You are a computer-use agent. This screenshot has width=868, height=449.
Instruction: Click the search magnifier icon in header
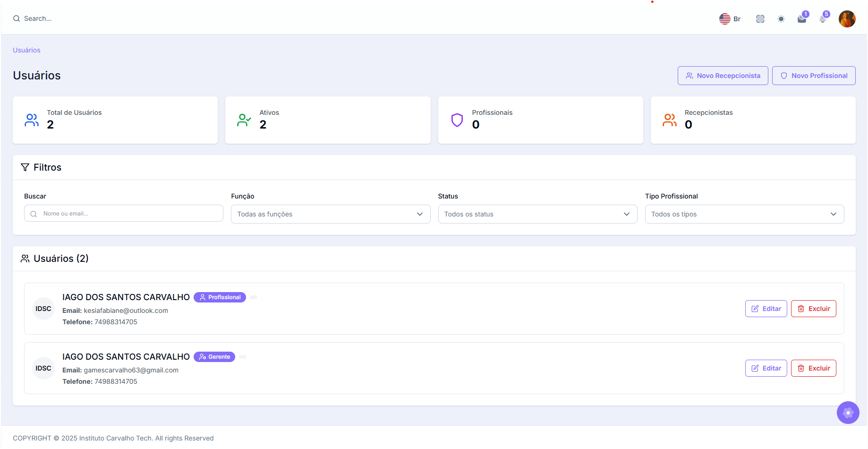point(17,19)
